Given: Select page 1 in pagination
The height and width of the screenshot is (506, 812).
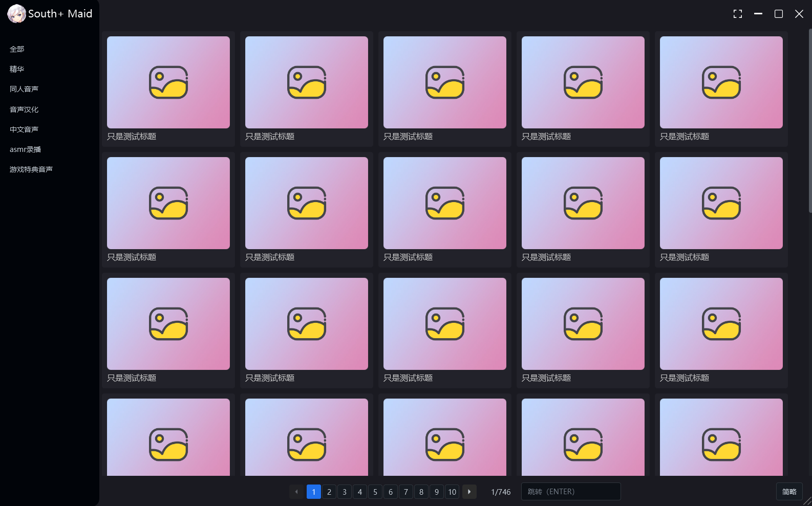Looking at the screenshot, I should tap(314, 492).
